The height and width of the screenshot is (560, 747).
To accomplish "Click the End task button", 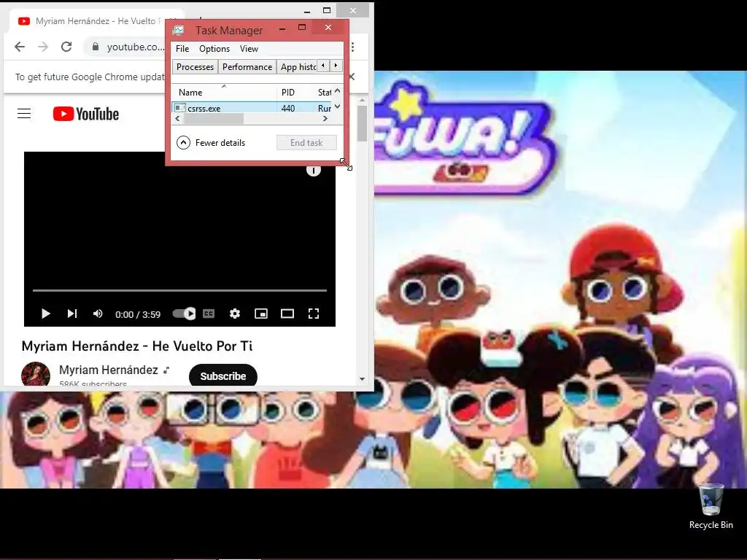I will 306,142.
